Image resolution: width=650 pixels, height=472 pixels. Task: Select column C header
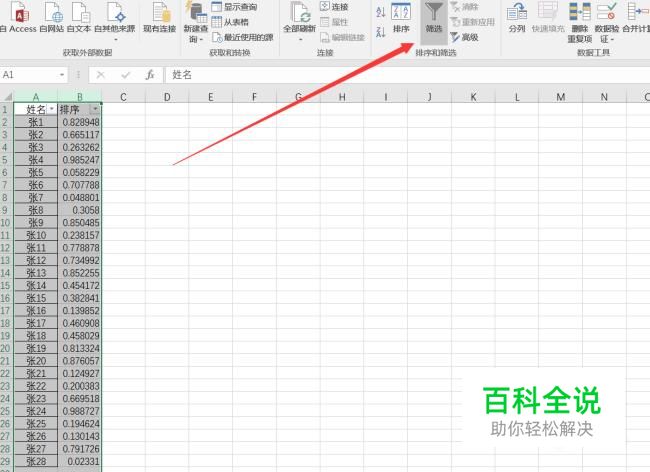pos(123,97)
